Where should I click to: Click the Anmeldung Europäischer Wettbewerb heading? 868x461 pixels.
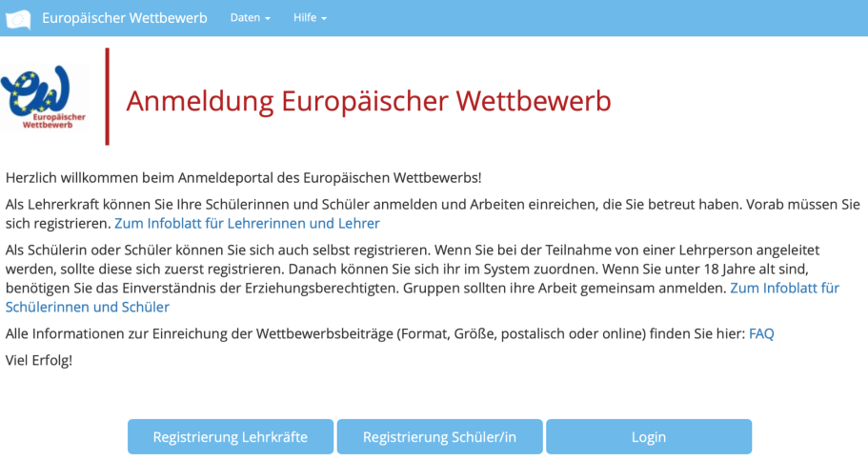[x=368, y=101]
